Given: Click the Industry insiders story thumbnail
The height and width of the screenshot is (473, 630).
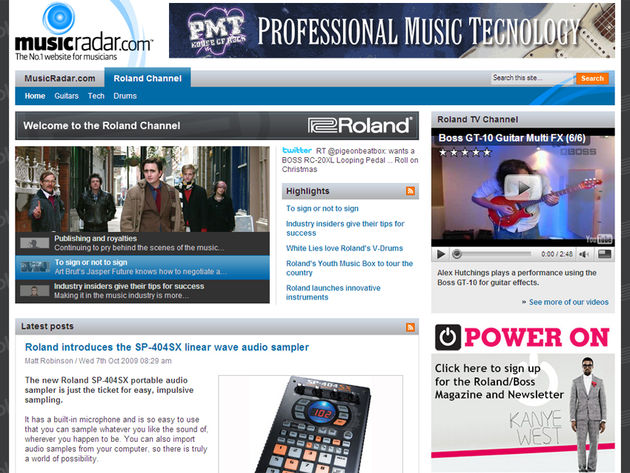Looking at the screenshot, I should point(35,290).
